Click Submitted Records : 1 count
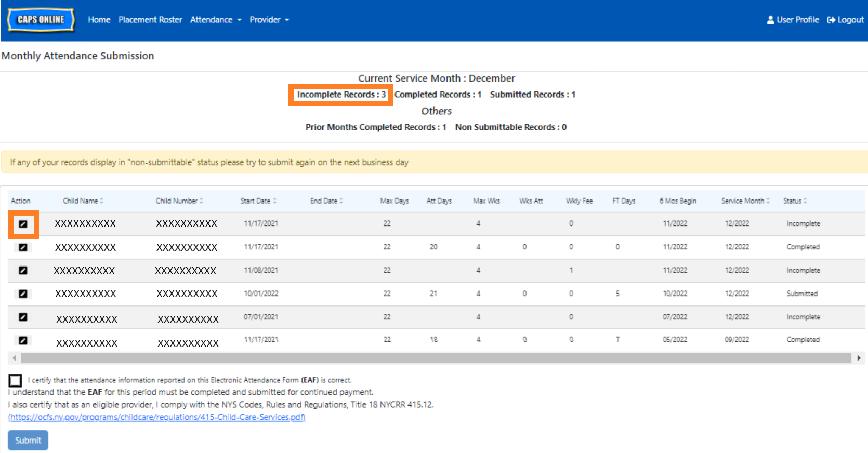The height and width of the screenshot is (453, 868). click(533, 95)
